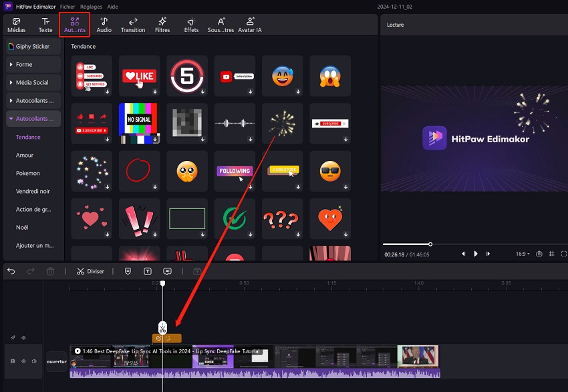Open the Sous-titres panel
The height and width of the screenshot is (392, 568).
click(221, 25)
